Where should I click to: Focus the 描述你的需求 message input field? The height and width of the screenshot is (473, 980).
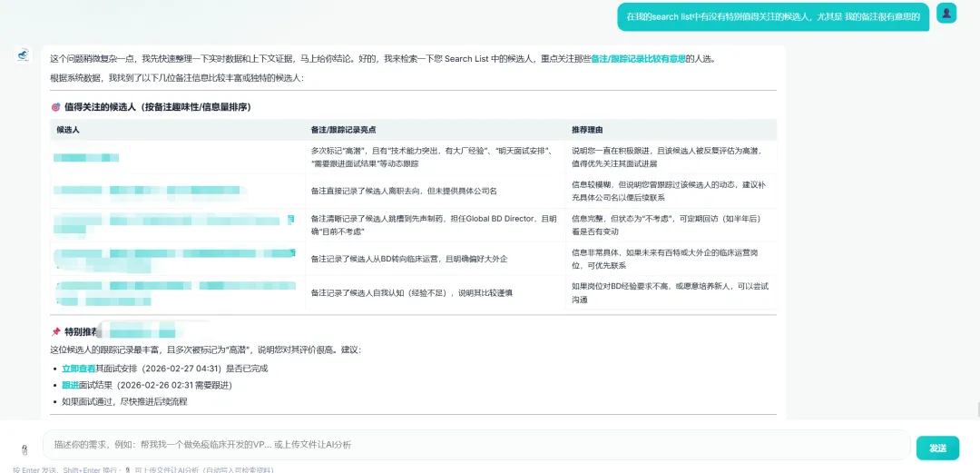(x=476, y=445)
